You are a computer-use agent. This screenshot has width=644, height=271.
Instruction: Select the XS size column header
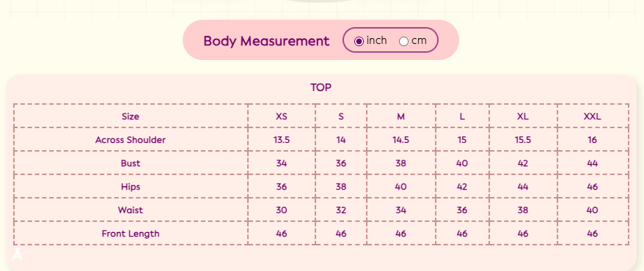coord(282,116)
